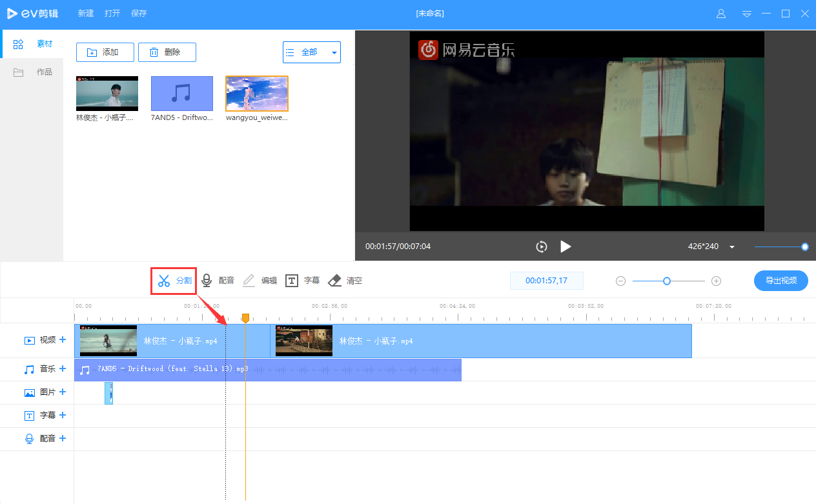Expand the download arrow in the title bar

[747, 14]
